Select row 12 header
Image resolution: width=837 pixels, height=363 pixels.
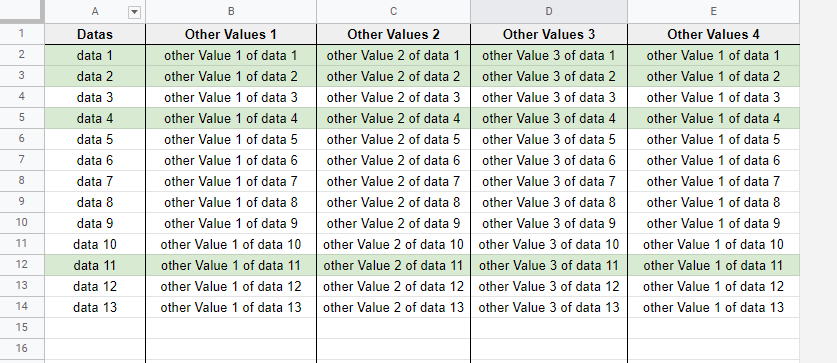click(22, 265)
